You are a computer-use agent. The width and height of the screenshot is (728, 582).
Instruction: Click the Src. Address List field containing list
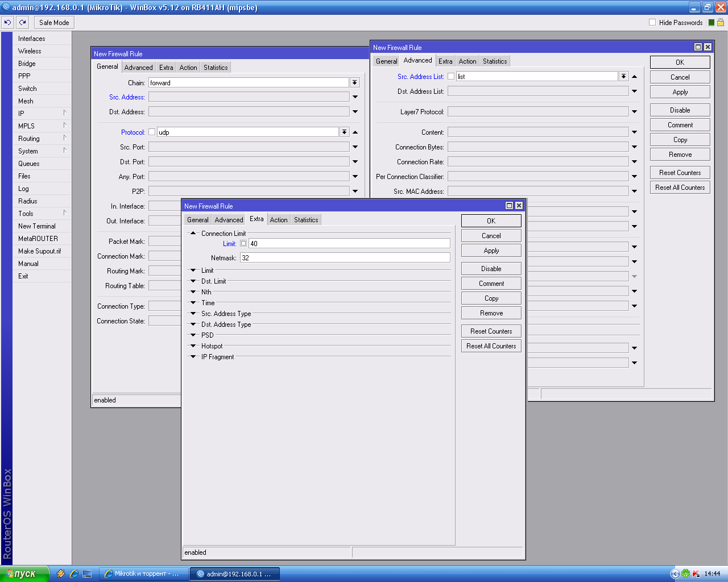coord(537,76)
